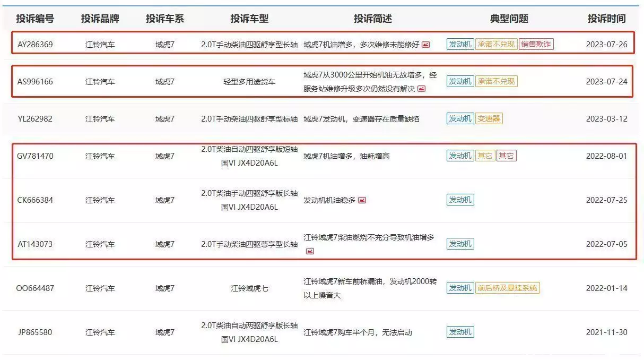Click 发动机 tag in CK666384 row
644x360 pixels.
click(x=460, y=200)
